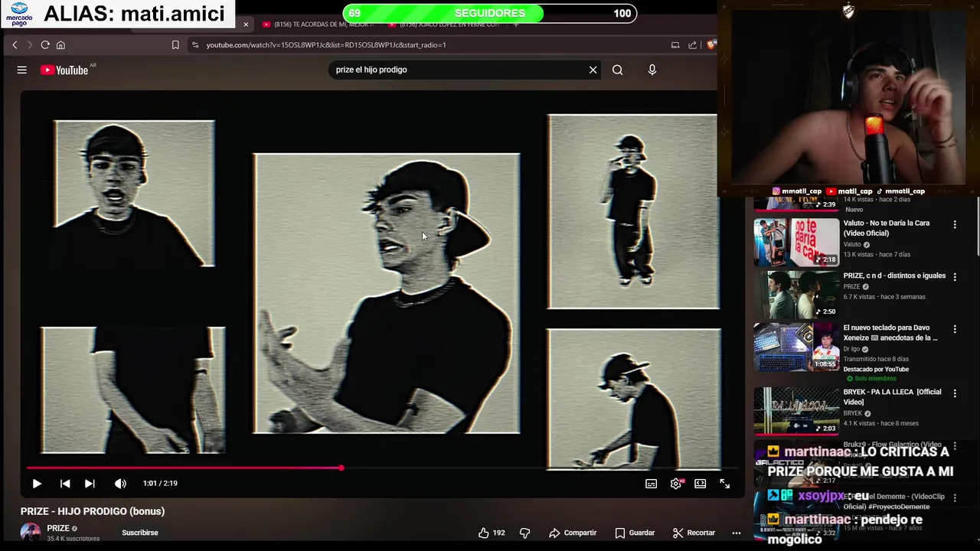
Task: Dislike the video
Action: pos(525,533)
